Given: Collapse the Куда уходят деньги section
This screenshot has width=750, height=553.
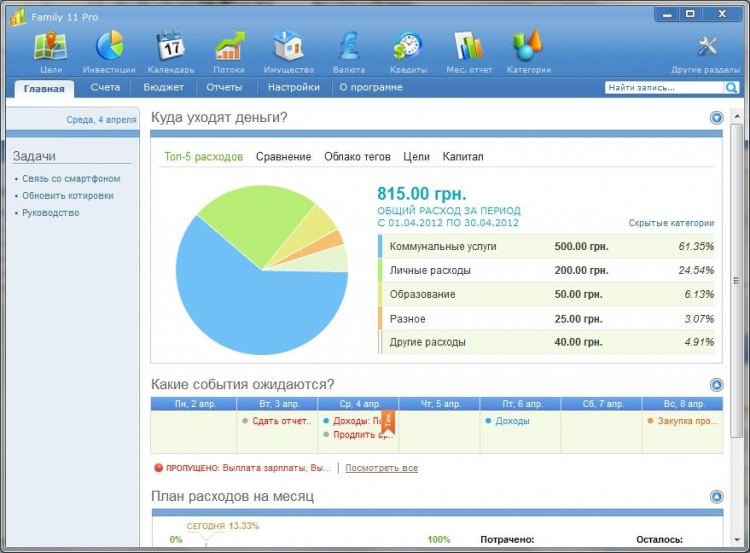Looking at the screenshot, I should tap(716, 118).
